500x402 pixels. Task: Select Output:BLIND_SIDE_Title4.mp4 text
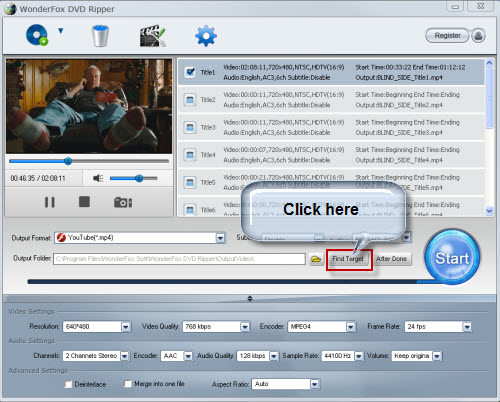coord(399,160)
